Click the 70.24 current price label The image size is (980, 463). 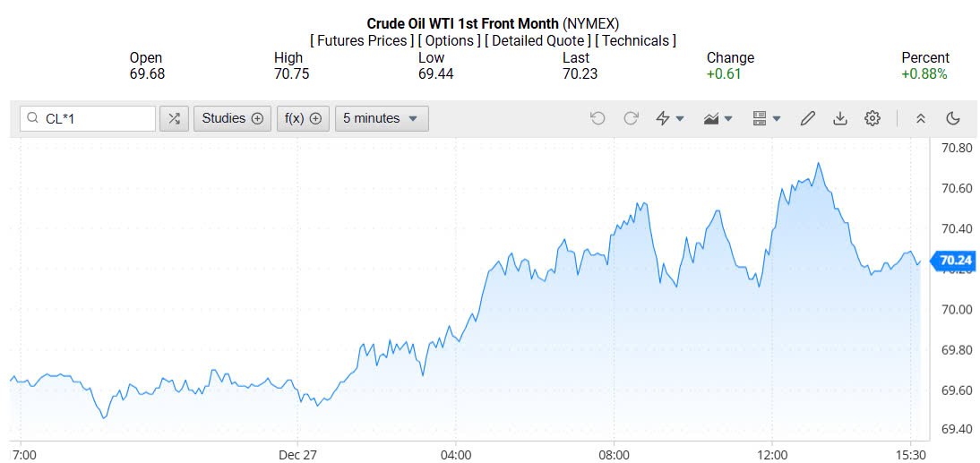point(955,261)
